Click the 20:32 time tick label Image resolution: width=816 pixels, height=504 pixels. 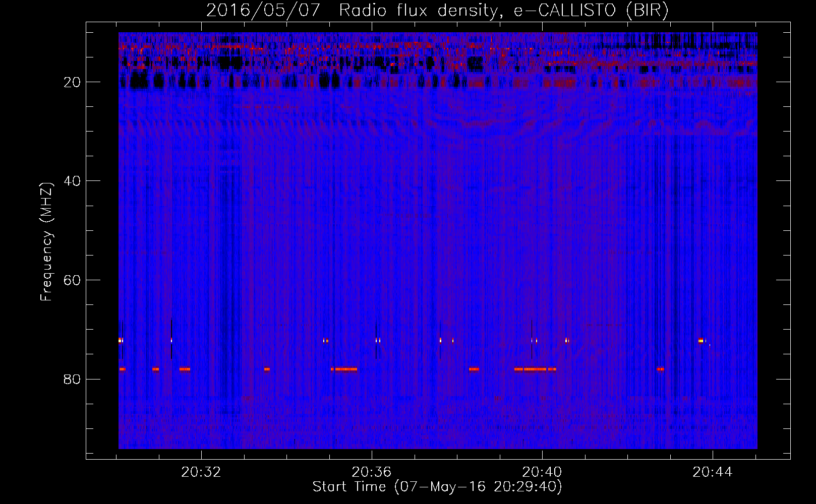click(201, 472)
